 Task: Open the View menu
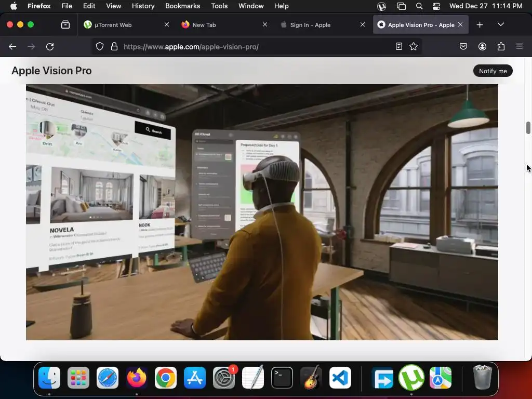click(113, 6)
